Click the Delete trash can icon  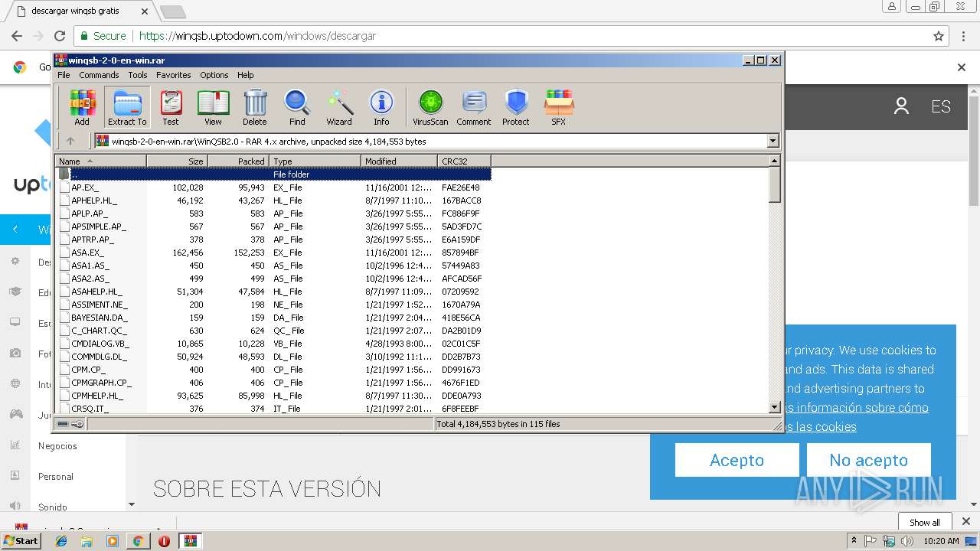[x=255, y=107]
